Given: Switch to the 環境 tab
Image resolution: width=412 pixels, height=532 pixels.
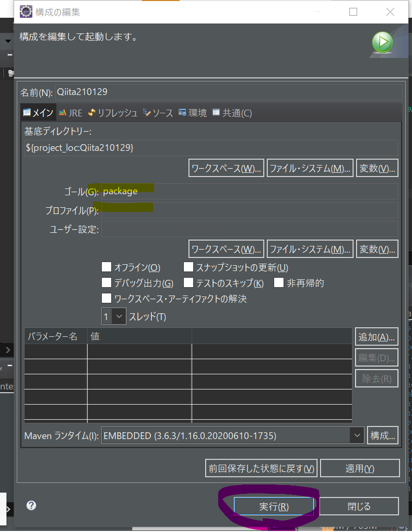Looking at the screenshot, I should tap(193, 113).
